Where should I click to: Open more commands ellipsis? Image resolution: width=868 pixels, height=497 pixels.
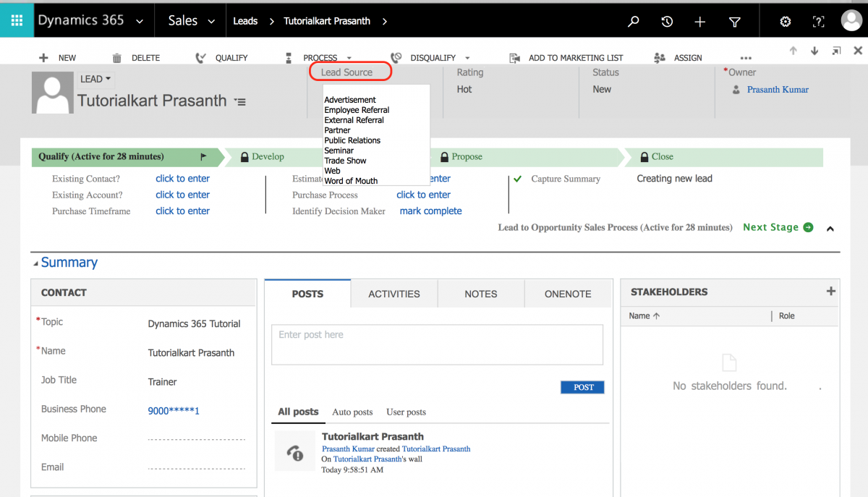(746, 58)
